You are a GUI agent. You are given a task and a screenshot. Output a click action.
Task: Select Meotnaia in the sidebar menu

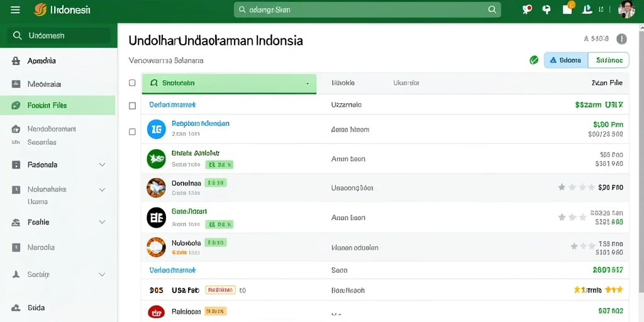[x=44, y=84]
